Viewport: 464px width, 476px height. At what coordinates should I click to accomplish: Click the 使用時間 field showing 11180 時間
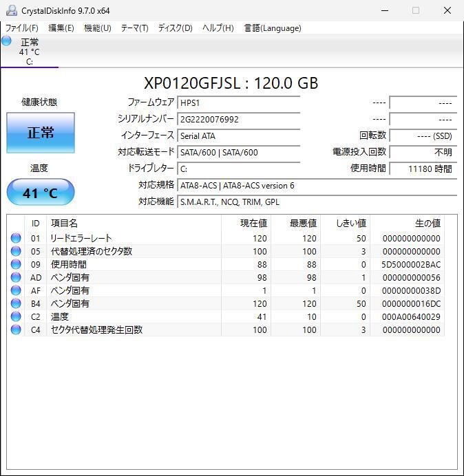click(423, 169)
